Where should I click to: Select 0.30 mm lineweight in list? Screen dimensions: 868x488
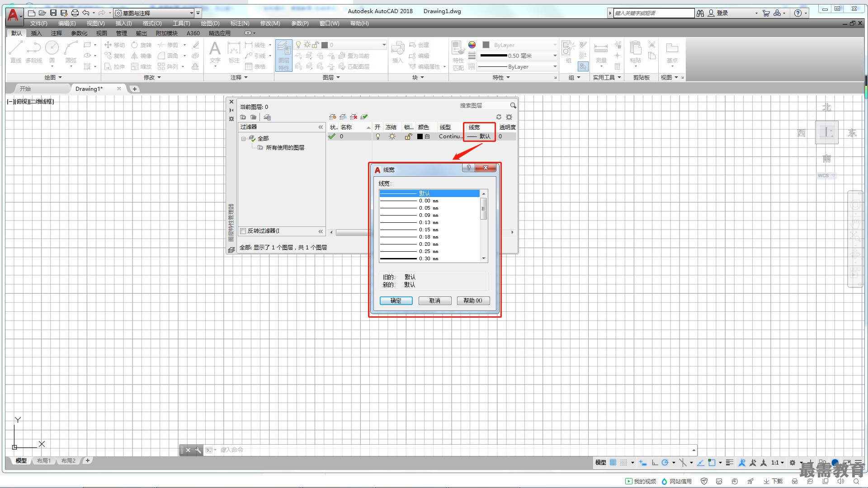[x=429, y=258]
